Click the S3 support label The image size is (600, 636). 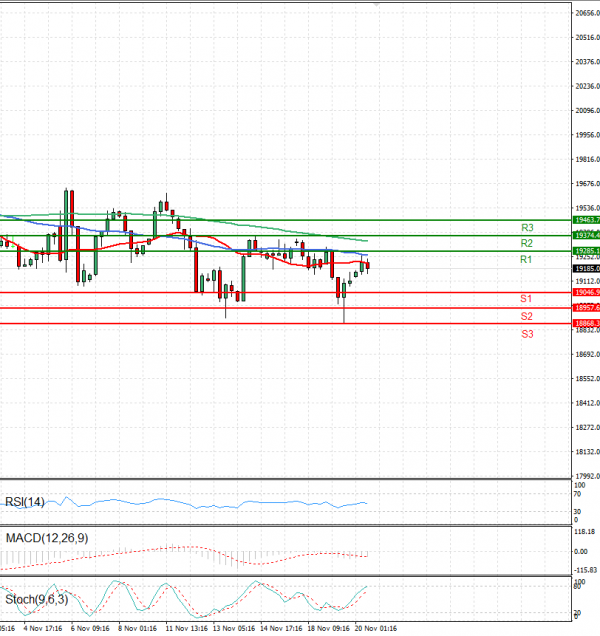[x=527, y=334]
